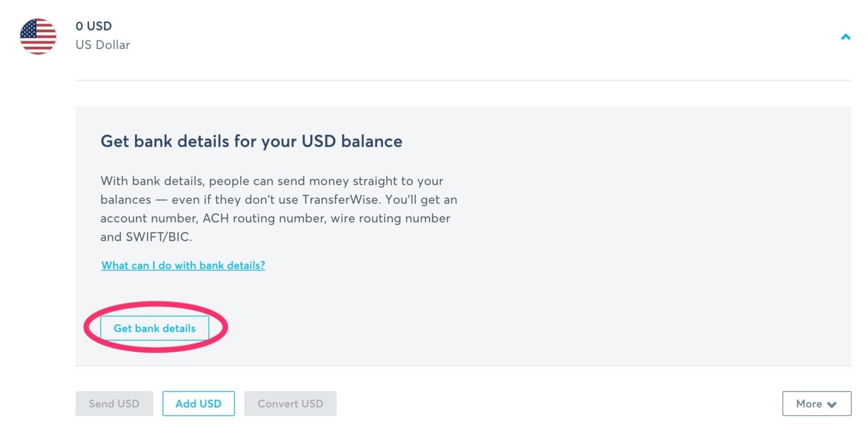
Task: Click the Send USD button
Action: point(114,403)
